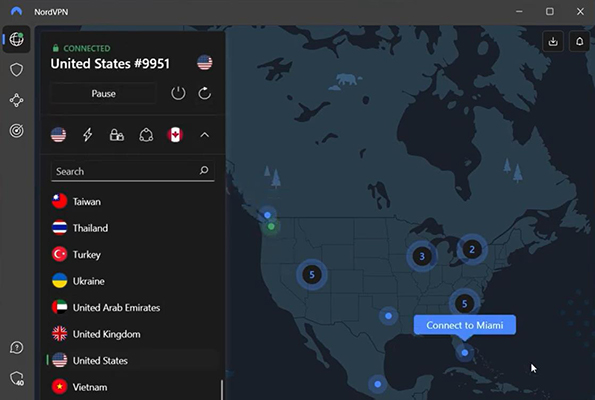595x400 pixels.
Task: Select the Double VPN locks icon
Action: 116,135
